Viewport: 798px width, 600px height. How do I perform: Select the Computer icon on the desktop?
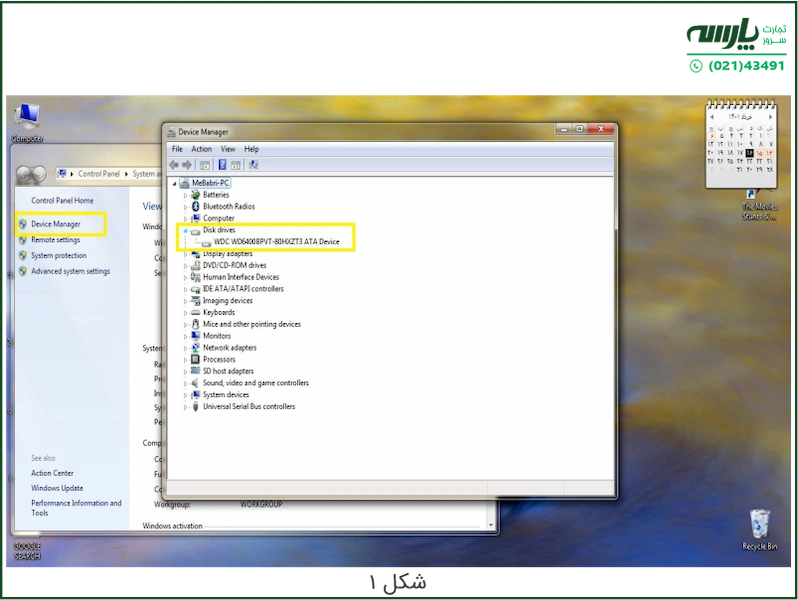tap(27, 123)
